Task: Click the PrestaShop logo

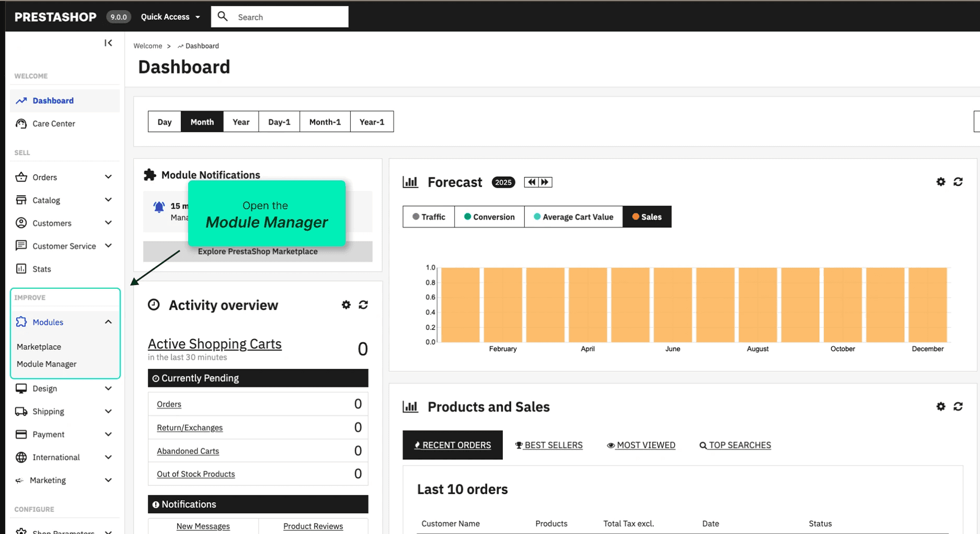Action: click(55, 17)
